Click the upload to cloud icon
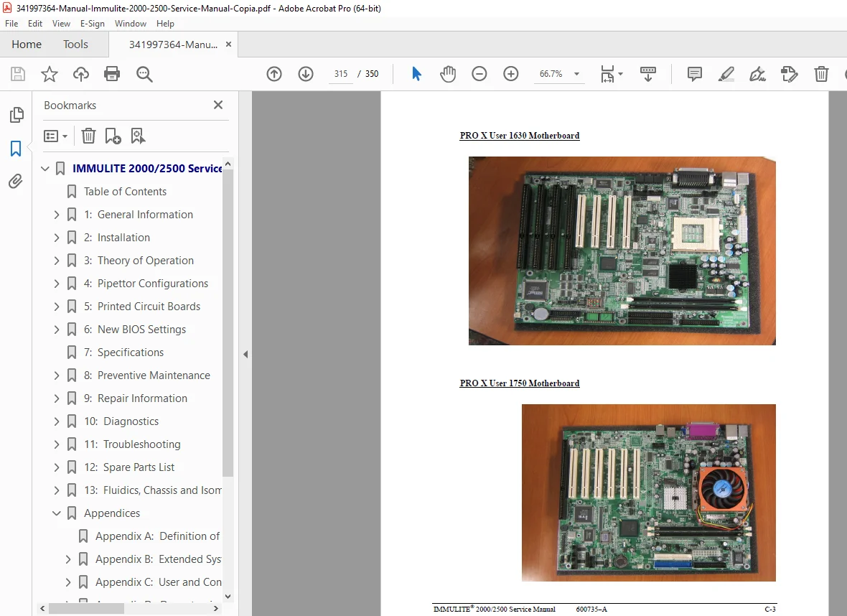The image size is (847, 616). click(81, 74)
